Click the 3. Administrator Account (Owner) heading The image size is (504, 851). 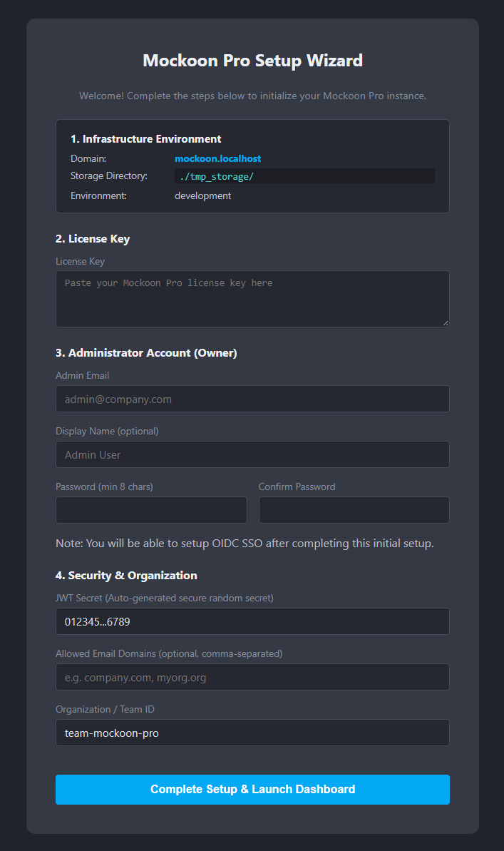[x=146, y=353]
